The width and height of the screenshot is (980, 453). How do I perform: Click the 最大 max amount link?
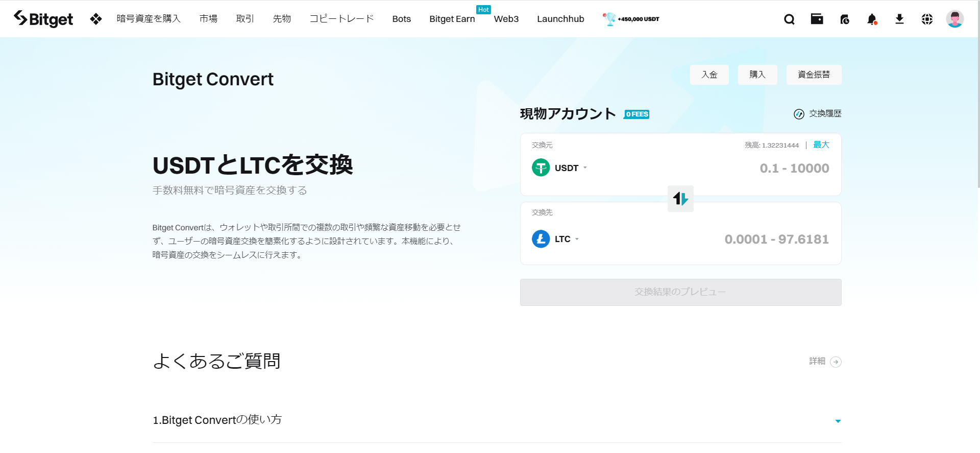pos(821,145)
